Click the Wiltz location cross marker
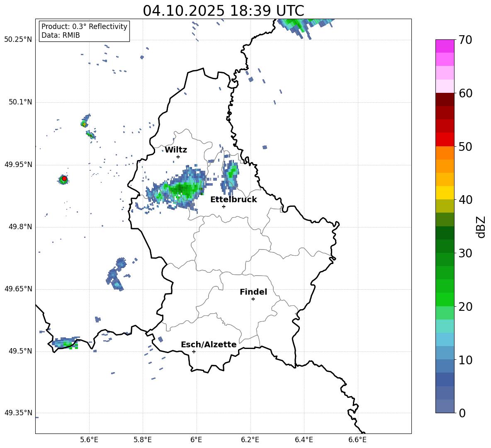Screen dimensions: 491x448 coord(178,157)
